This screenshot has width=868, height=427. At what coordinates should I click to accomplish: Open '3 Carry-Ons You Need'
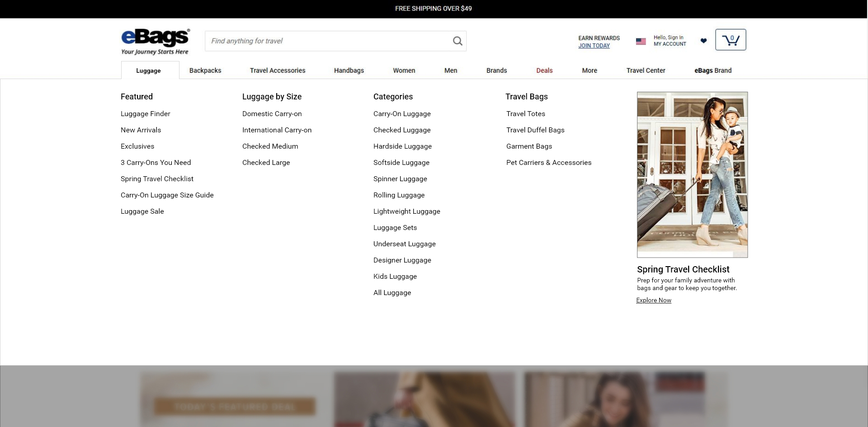tap(156, 163)
